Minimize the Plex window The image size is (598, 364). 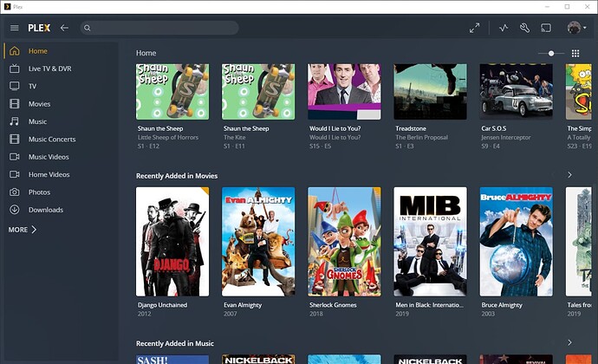click(x=547, y=6)
